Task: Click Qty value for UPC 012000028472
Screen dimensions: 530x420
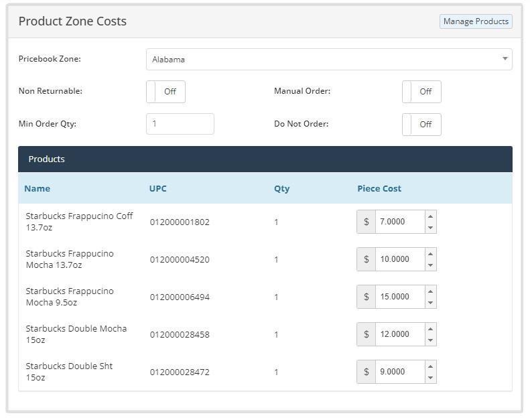Action: click(276, 372)
